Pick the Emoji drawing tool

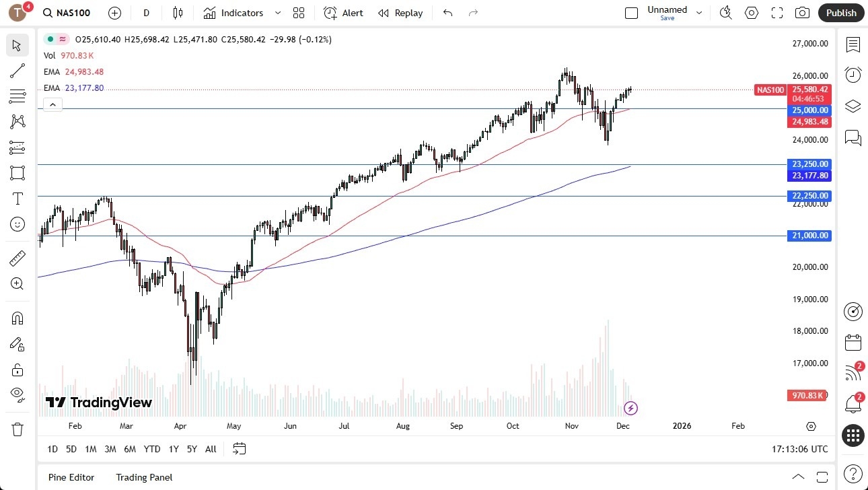click(17, 224)
